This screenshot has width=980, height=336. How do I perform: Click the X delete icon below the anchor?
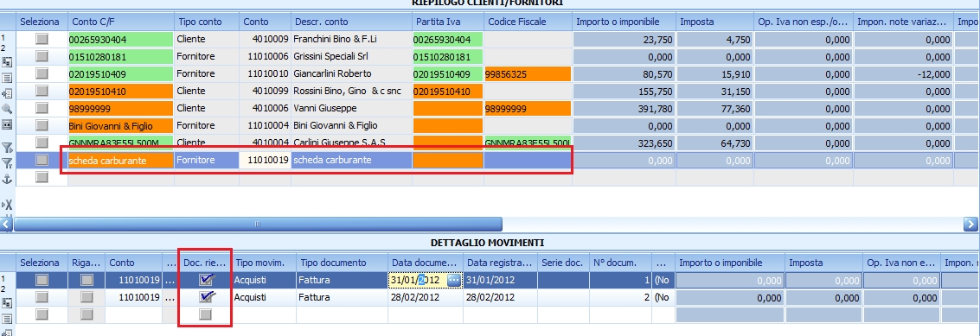8,204
